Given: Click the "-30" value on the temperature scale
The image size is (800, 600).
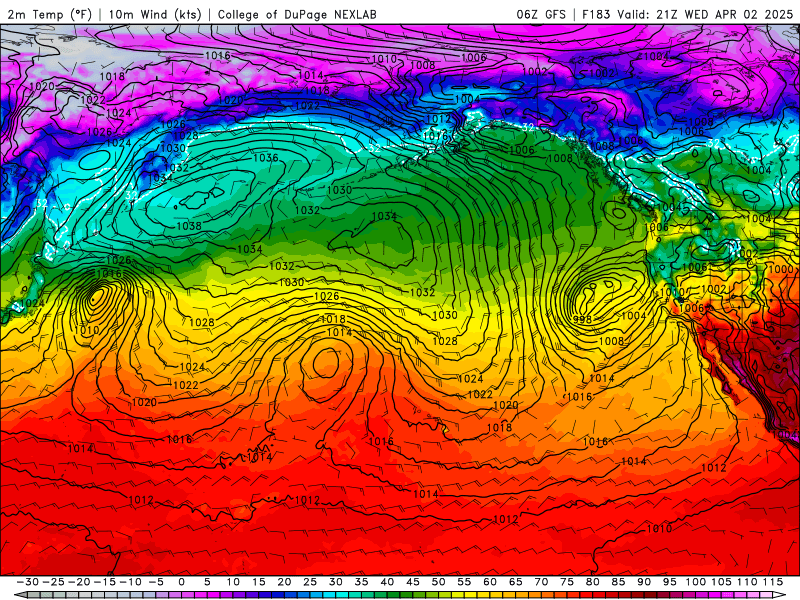Looking at the screenshot, I should [28, 582].
